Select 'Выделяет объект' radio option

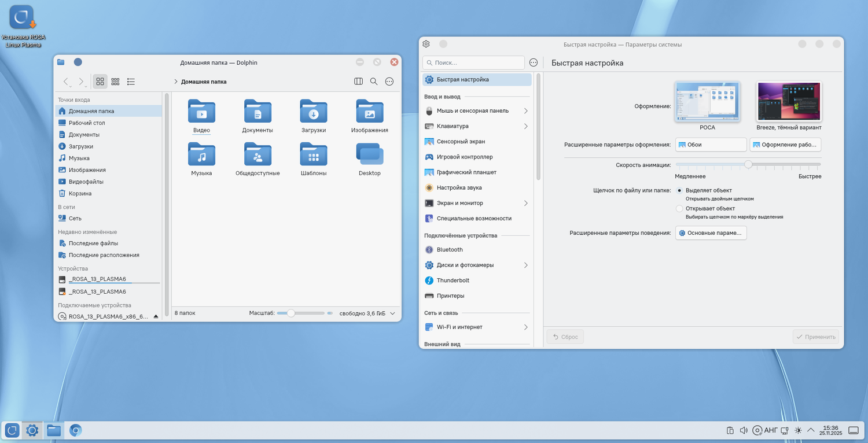coord(679,190)
